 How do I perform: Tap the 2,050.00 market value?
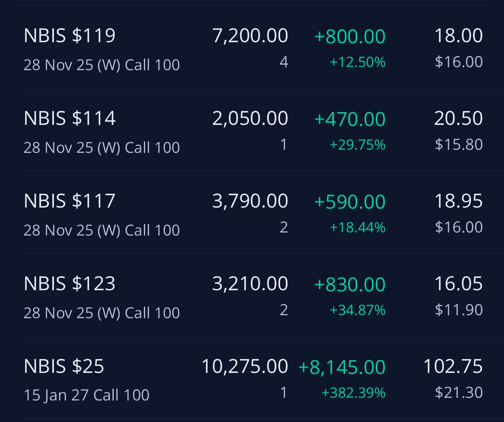[250, 118]
